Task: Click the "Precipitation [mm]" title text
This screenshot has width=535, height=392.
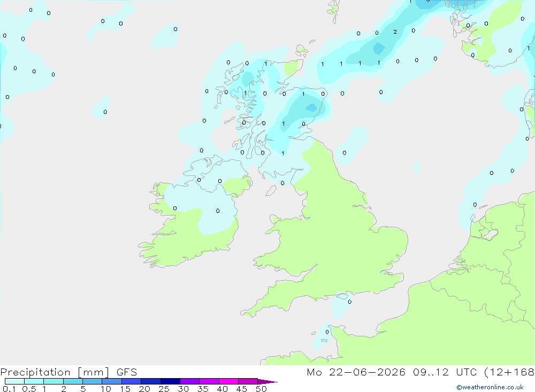Action: pos(55,372)
